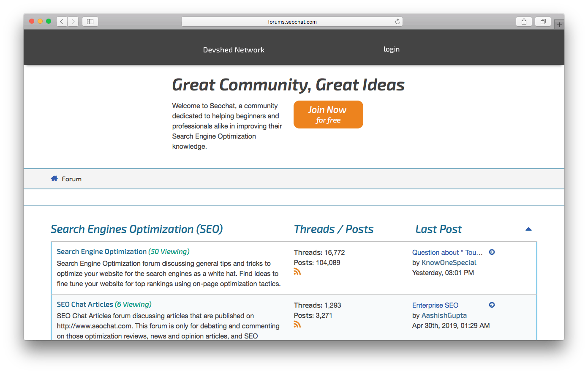View AashishGupta's profile

point(444,315)
